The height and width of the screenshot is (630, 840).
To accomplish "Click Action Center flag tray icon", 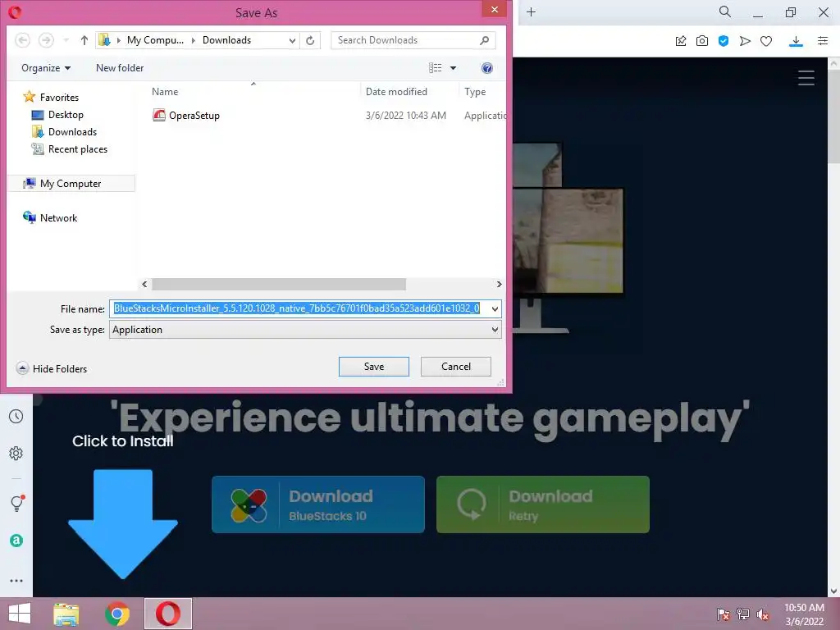I will (x=723, y=614).
